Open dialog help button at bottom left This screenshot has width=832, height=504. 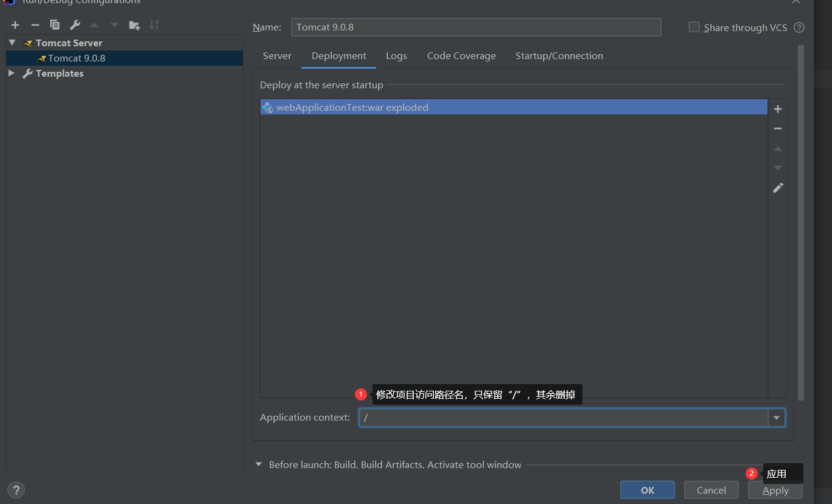[16, 490]
